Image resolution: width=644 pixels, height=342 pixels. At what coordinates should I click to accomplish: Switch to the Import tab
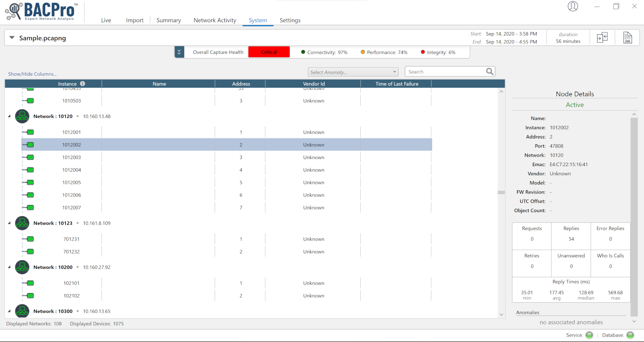(135, 20)
